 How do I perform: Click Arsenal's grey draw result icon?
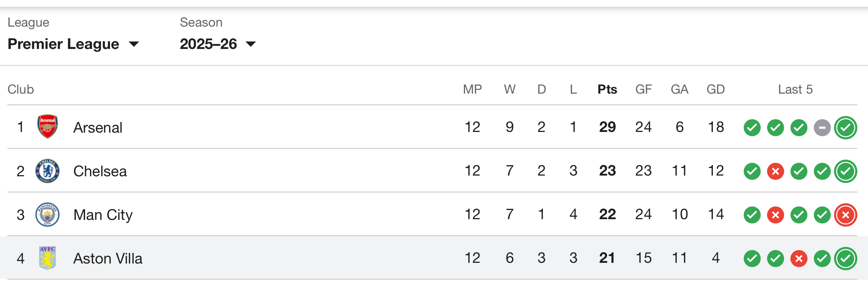click(822, 128)
